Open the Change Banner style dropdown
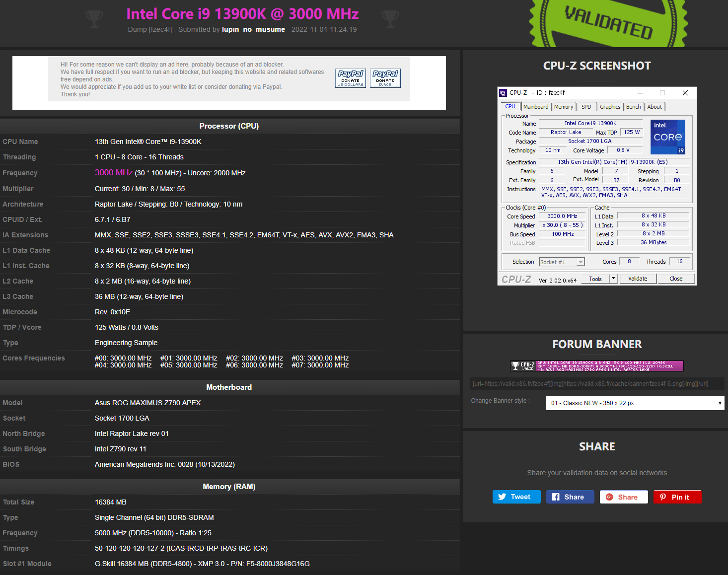This screenshot has width=728, height=575. click(635, 403)
